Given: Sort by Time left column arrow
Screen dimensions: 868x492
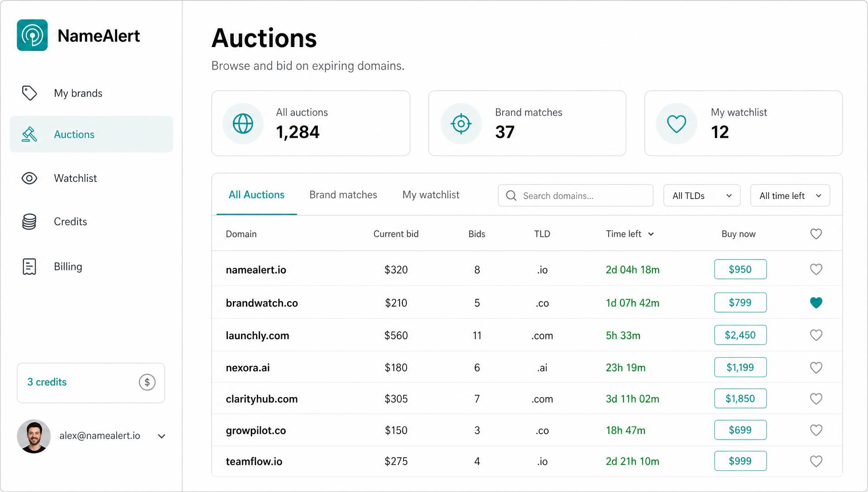Looking at the screenshot, I should point(651,234).
